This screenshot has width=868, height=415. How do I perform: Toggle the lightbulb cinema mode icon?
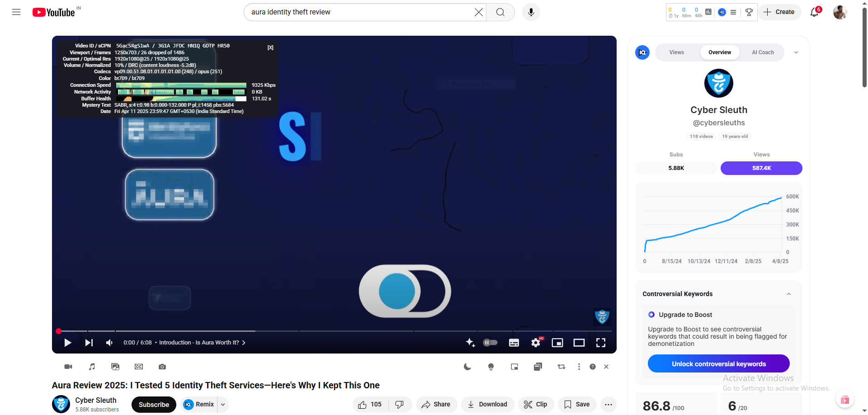[x=491, y=367]
